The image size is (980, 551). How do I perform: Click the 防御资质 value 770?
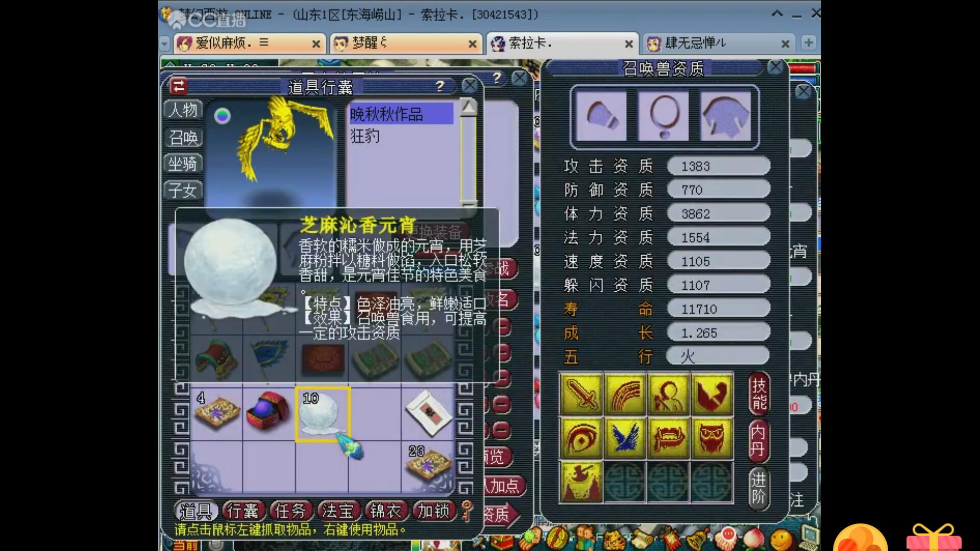719,190
